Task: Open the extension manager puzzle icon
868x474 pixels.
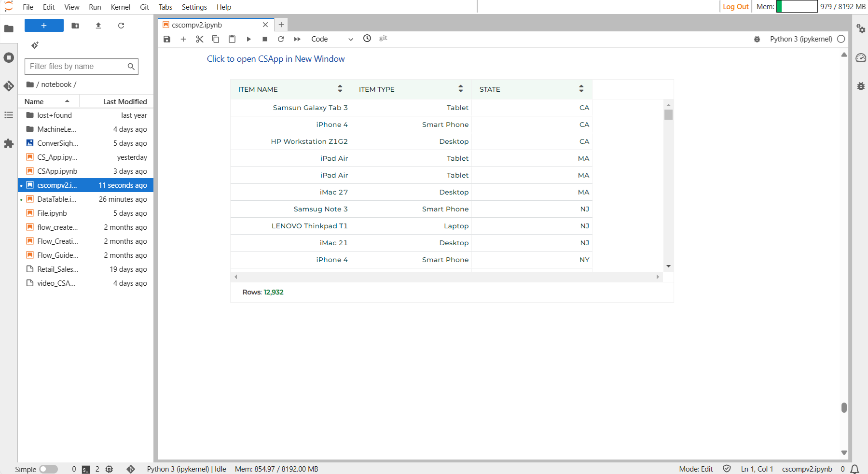Action: pos(9,143)
